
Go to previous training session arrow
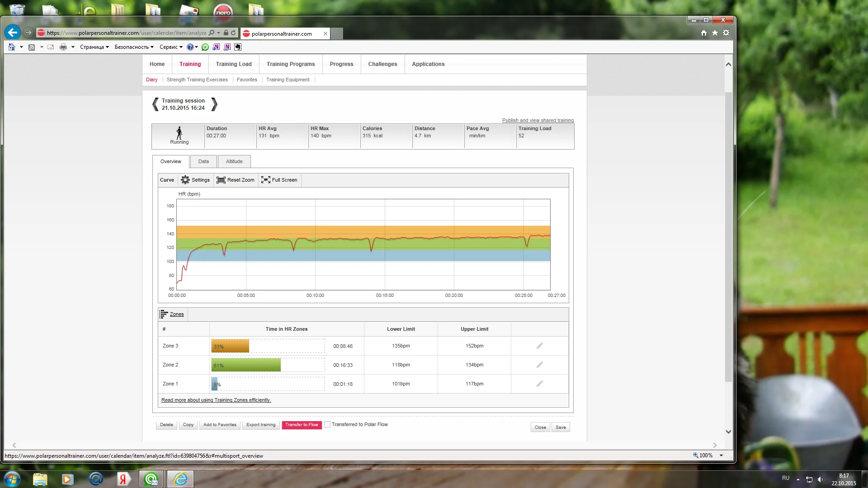click(156, 104)
